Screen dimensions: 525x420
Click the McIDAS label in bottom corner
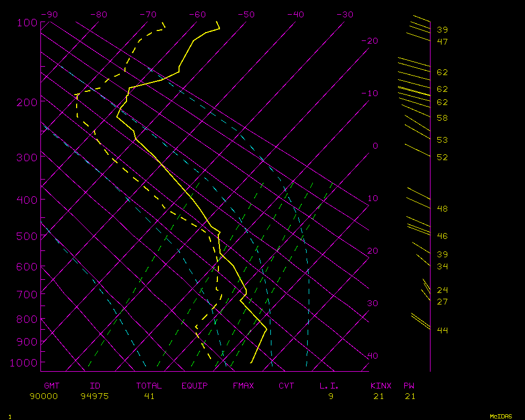pos(501,416)
